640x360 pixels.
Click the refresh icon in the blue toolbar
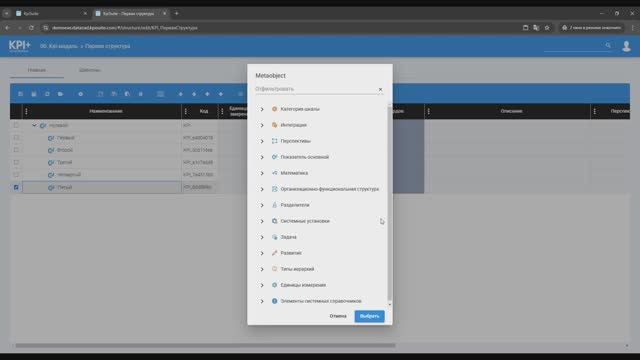coord(47,94)
